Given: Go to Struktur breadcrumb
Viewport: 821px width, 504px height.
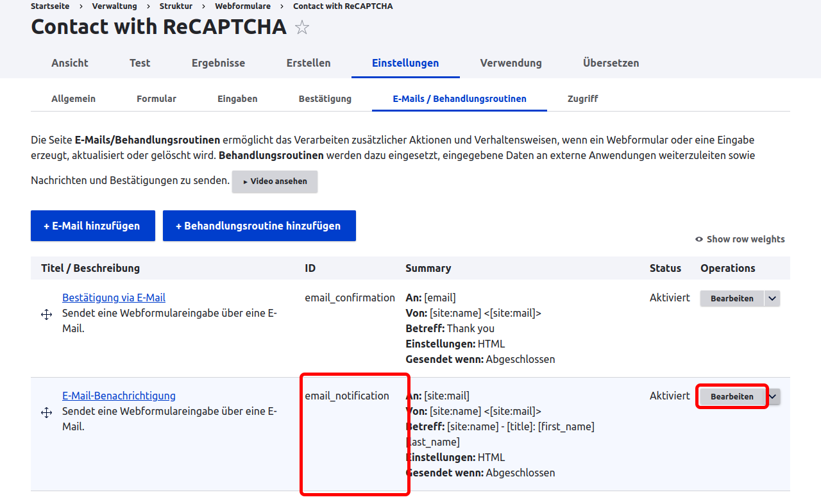Looking at the screenshot, I should tap(176, 6).
